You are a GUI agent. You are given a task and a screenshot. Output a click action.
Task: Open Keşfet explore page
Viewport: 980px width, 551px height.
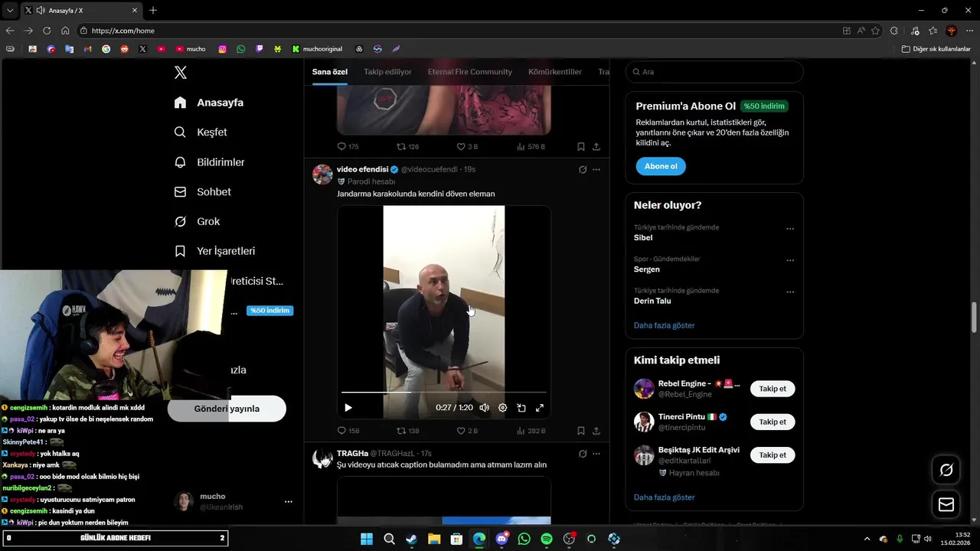tap(201, 132)
